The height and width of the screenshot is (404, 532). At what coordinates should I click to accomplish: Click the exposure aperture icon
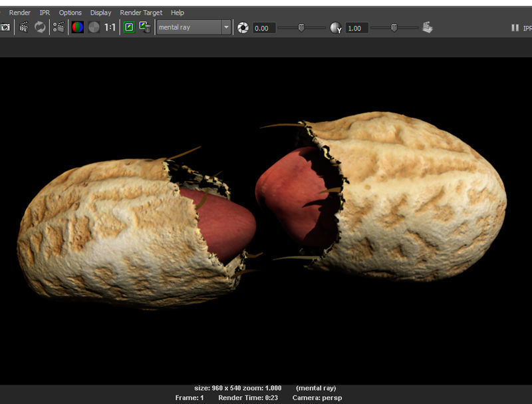click(x=243, y=27)
